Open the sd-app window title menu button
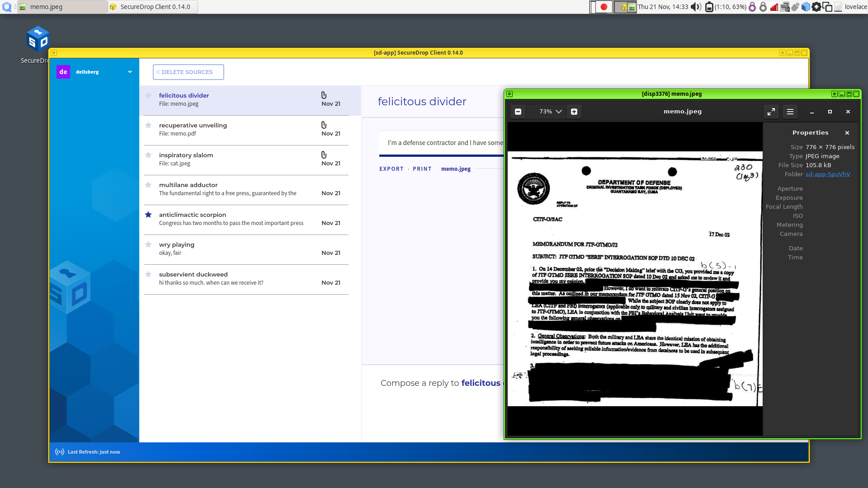 (x=54, y=53)
